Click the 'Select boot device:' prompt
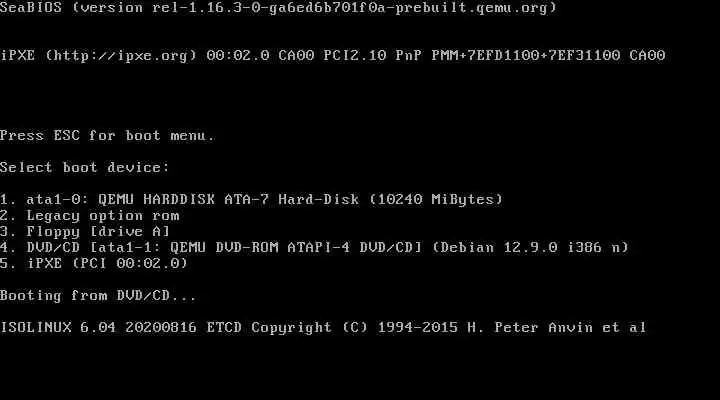 84,168
